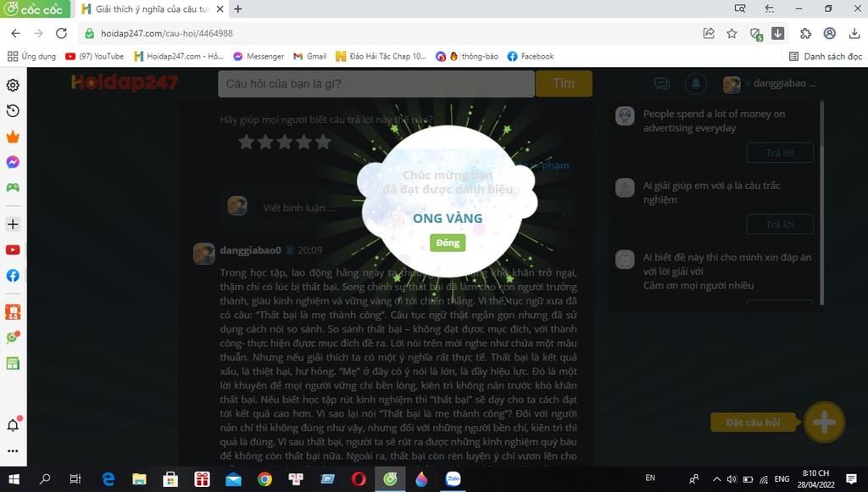Open question Ai biết đề này thì

tap(726, 271)
